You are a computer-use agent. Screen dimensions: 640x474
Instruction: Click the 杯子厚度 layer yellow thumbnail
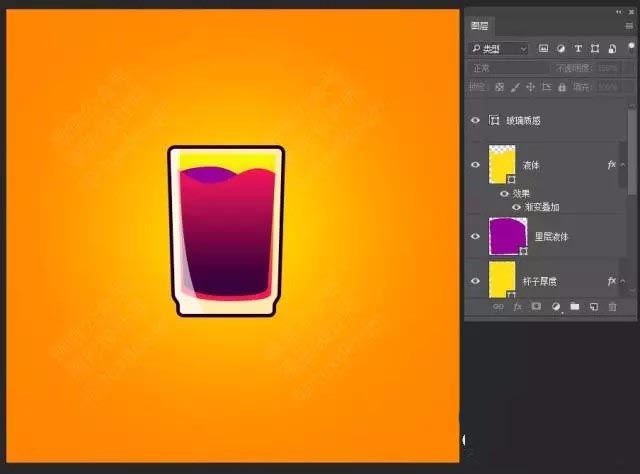[x=502, y=280]
